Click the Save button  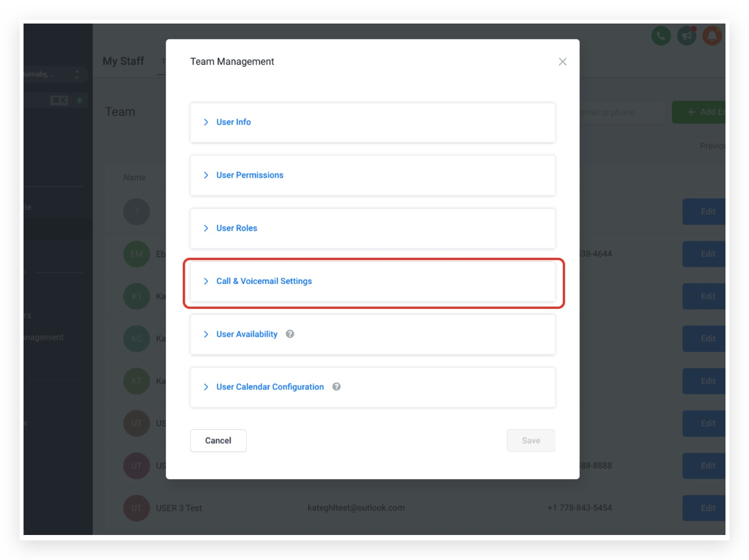(x=531, y=440)
